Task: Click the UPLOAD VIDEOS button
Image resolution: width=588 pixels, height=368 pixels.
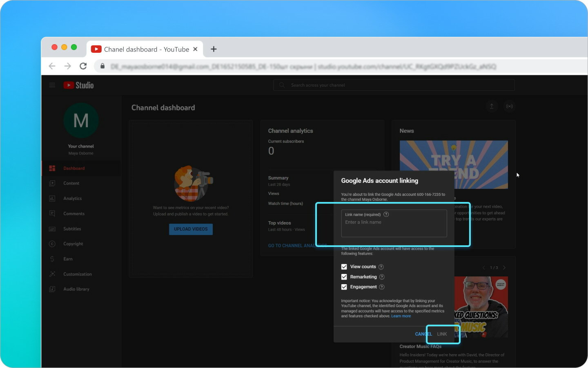Action: click(191, 229)
